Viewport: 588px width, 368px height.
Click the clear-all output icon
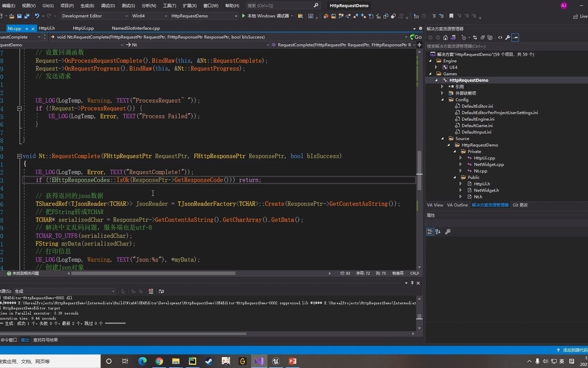click(151, 291)
